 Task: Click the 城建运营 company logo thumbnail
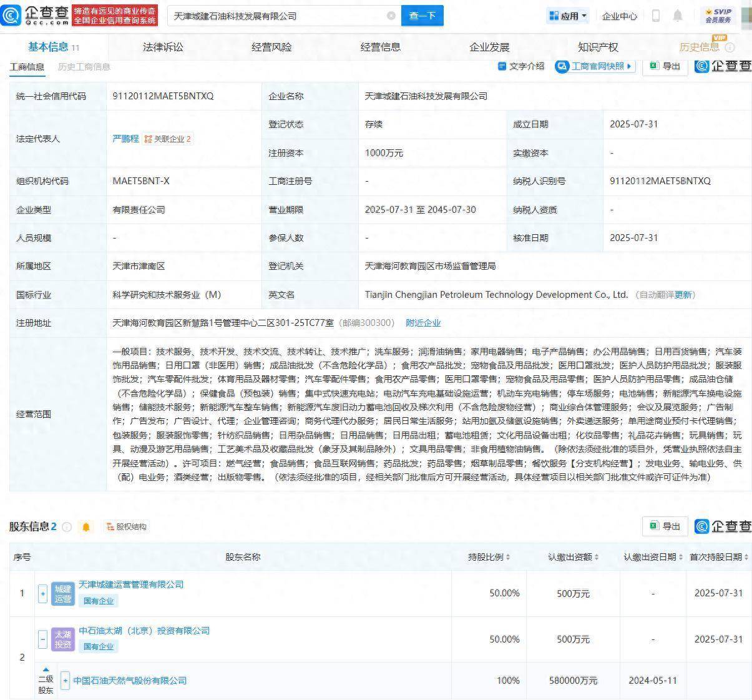[63, 593]
